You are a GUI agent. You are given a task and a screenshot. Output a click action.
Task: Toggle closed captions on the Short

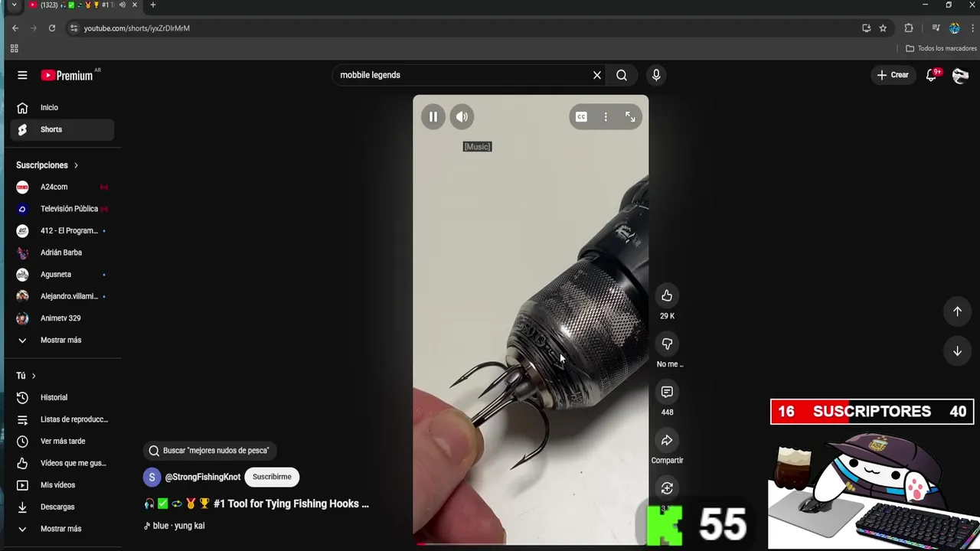click(x=581, y=117)
